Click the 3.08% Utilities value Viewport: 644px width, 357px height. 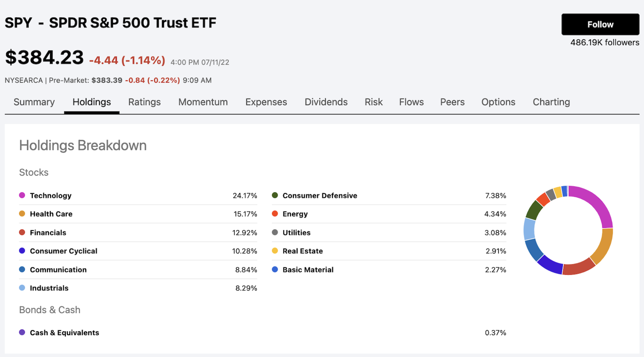click(495, 233)
